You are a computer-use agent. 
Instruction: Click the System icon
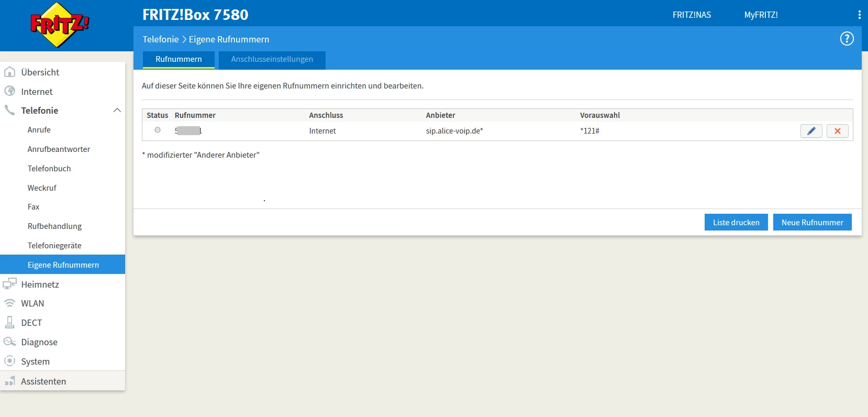click(x=9, y=361)
